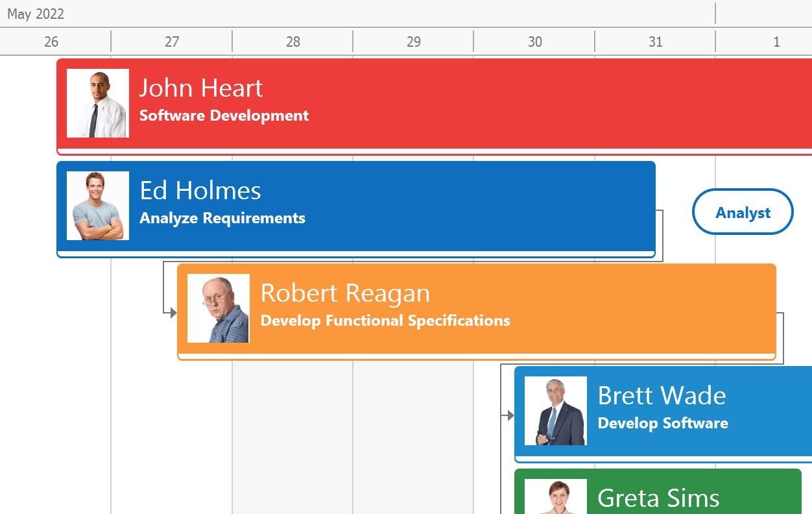Click day 26 in the timeline header
Image resolution: width=812 pixels, height=514 pixels.
(x=51, y=42)
